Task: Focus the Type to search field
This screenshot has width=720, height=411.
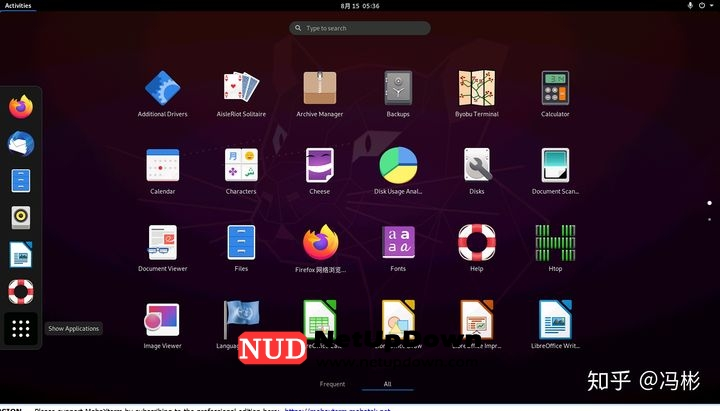Action: click(x=360, y=28)
